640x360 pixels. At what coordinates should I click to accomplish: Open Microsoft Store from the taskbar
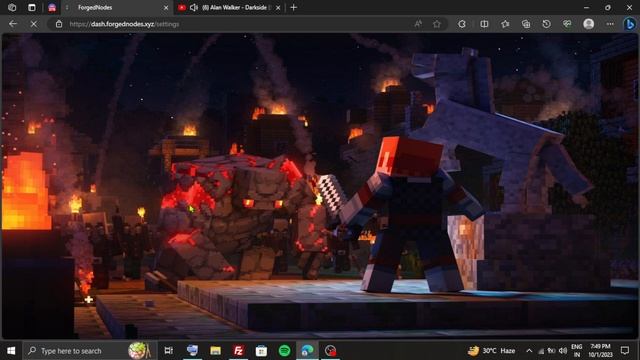tap(261, 351)
